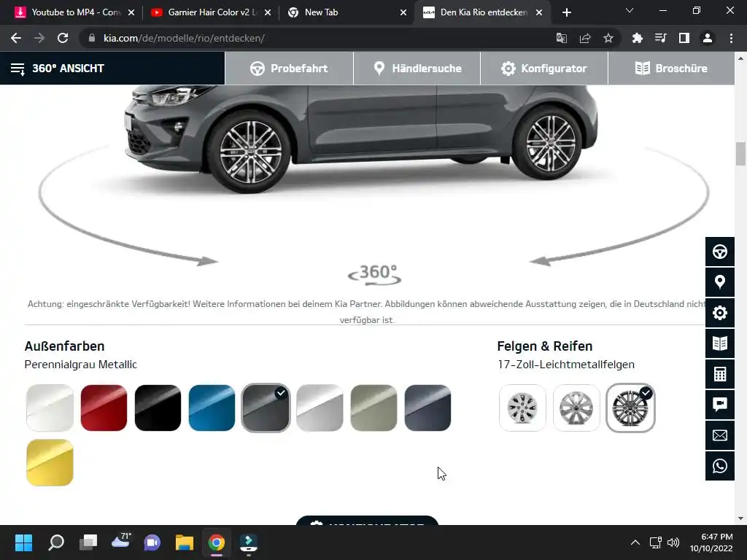The image size is (747, 560).
Task: Reload the Kia page
Action: point(63,38)
